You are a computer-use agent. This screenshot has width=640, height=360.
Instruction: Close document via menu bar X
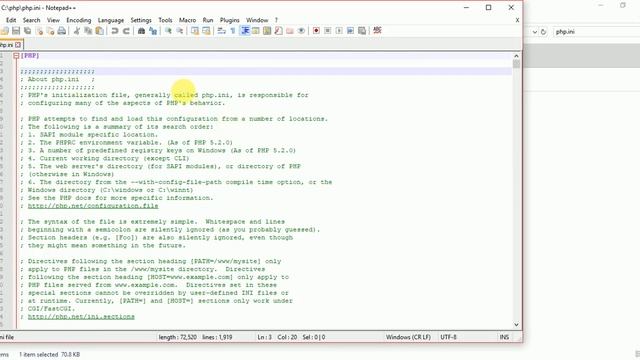point(517,20)
